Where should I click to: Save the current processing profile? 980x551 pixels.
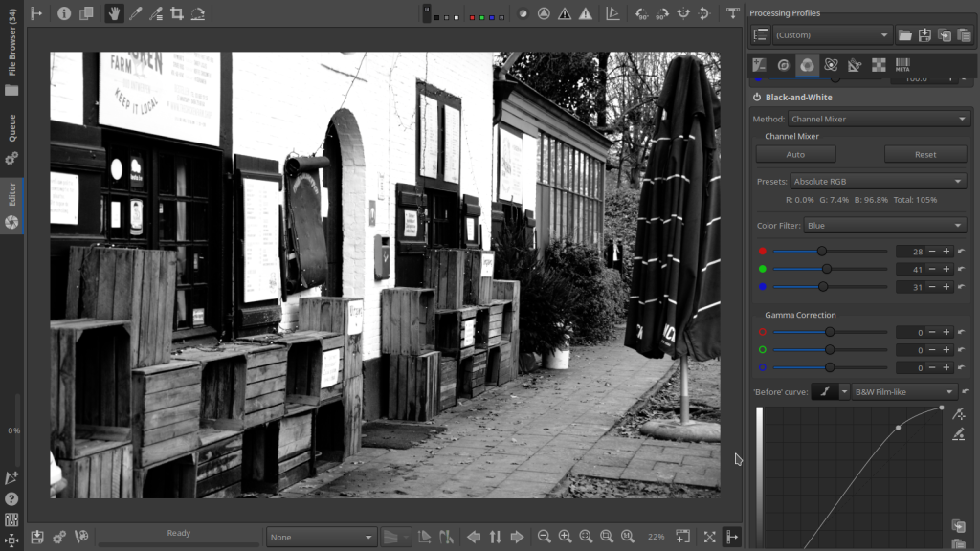point(924,35)
